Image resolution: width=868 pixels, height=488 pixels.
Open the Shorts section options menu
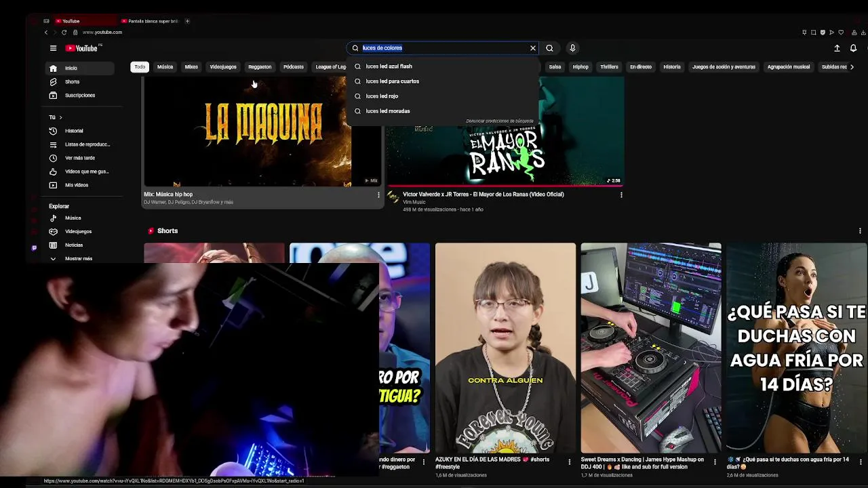(x=860, y=231)
